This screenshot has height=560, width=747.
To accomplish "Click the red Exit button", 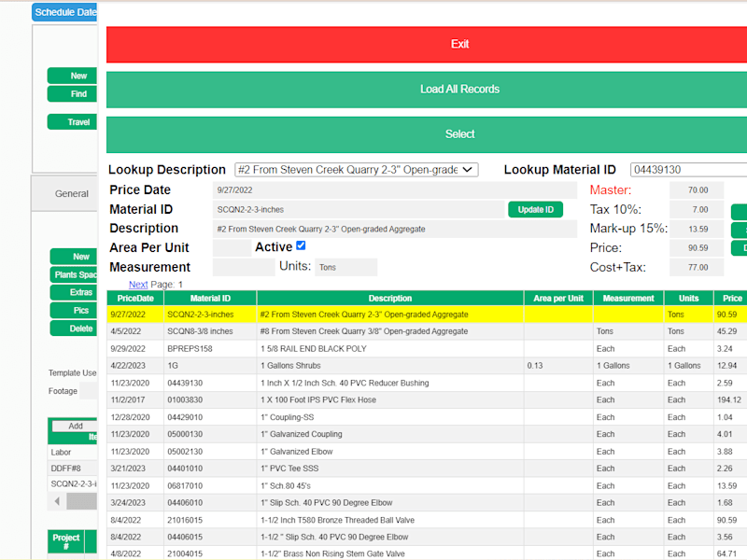I will coord(427,44).
